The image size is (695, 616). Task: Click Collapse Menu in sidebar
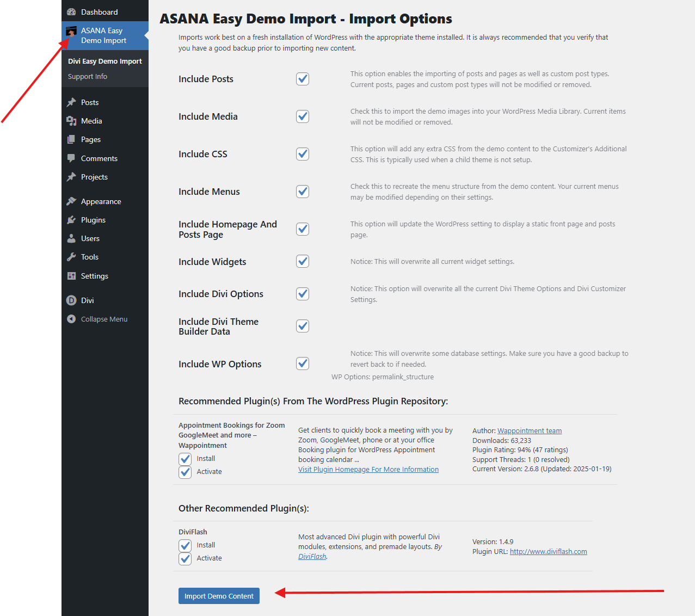point(105,319)
